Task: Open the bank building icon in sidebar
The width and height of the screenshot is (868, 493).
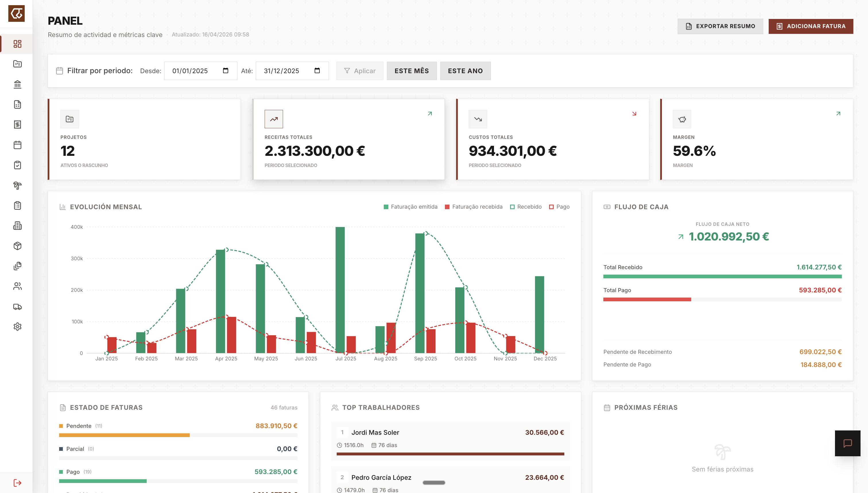Action: click(x=17, y=84)
